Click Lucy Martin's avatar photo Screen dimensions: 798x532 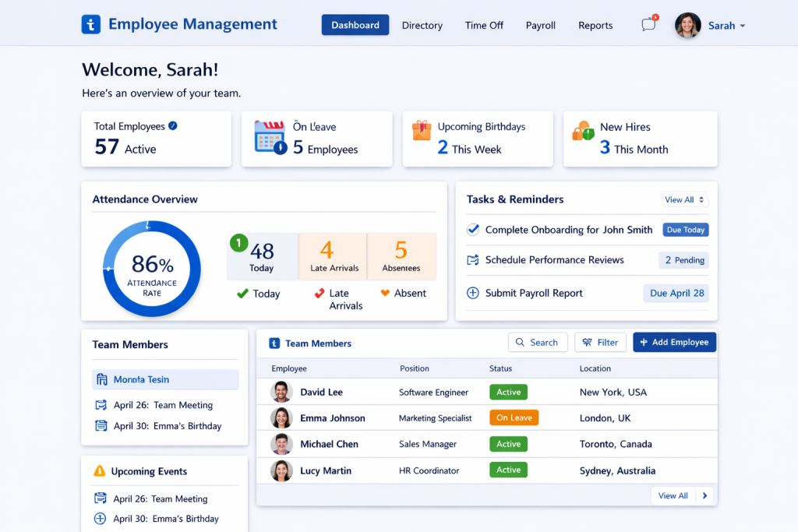click(x=281, y=471)
